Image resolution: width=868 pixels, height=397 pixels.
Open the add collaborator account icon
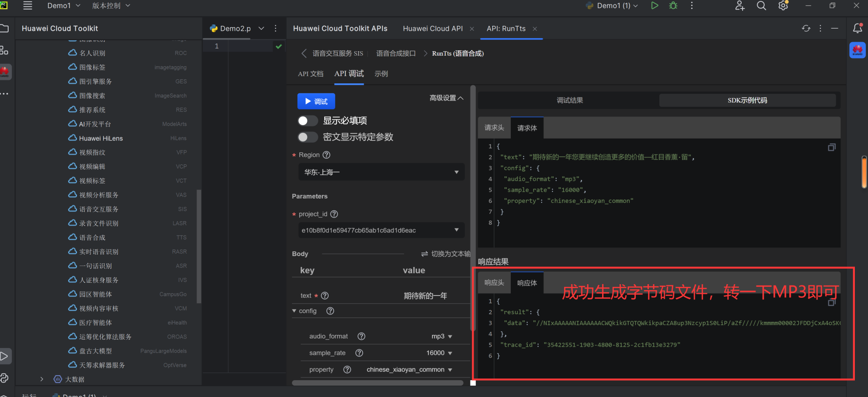[740, 5]
